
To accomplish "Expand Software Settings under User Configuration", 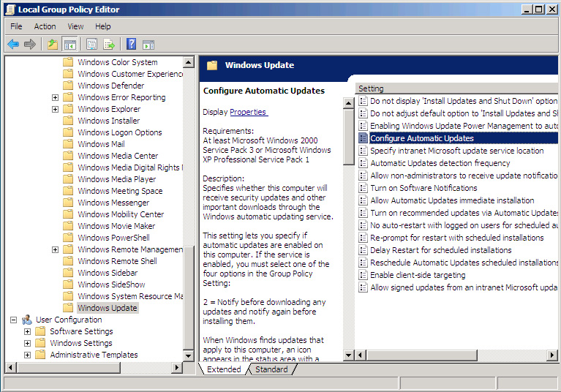I will [x=28, y=331].
